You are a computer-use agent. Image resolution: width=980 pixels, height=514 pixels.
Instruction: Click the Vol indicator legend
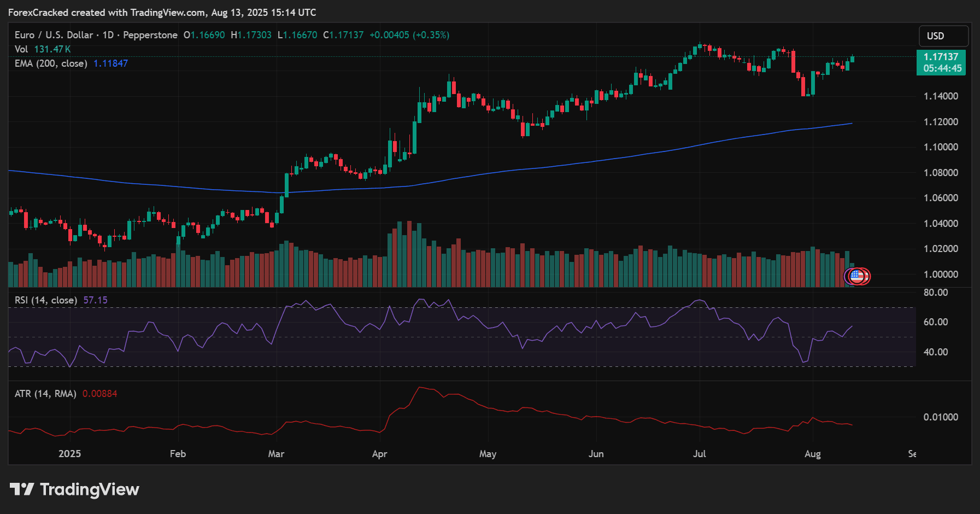[x=21, y=49]
